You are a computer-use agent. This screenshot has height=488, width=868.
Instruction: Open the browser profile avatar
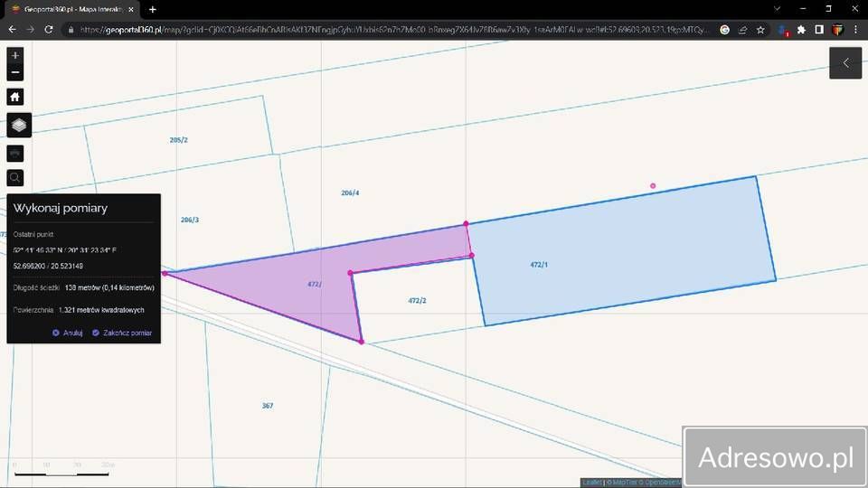[837, 30]
